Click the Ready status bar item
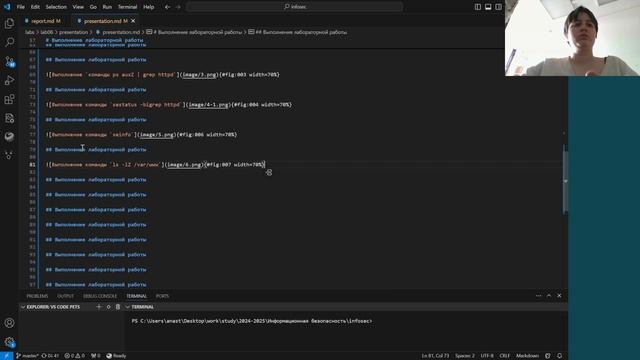 (x=116, y=356)
